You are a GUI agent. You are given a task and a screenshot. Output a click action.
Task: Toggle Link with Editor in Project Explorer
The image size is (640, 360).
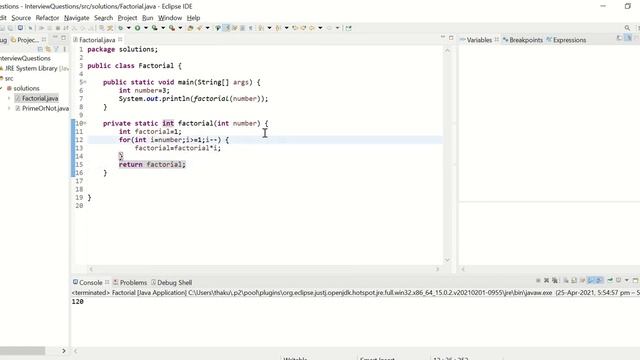point(48,49)
